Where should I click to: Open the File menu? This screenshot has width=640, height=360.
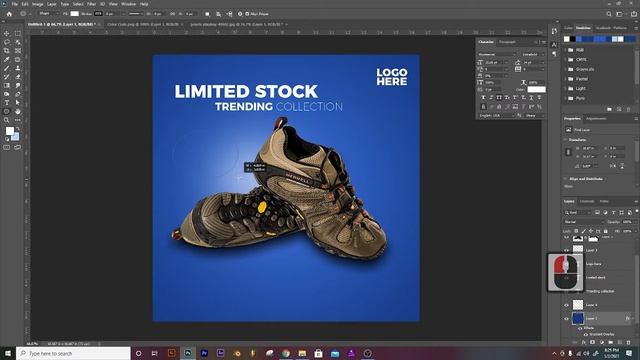14,4
